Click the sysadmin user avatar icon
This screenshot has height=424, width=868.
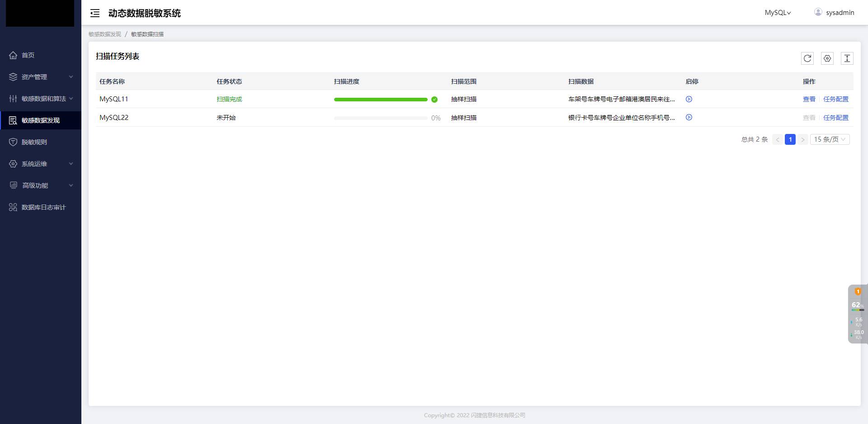[818, 12]
